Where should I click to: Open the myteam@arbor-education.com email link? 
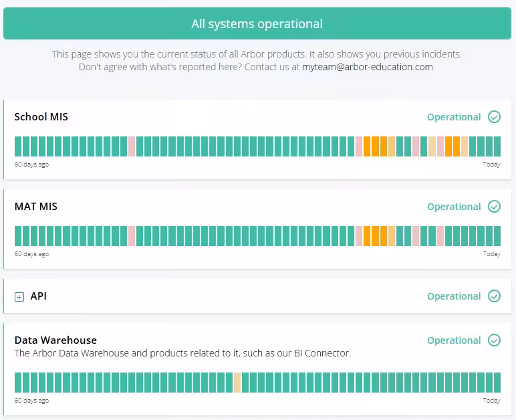[368, 67]
